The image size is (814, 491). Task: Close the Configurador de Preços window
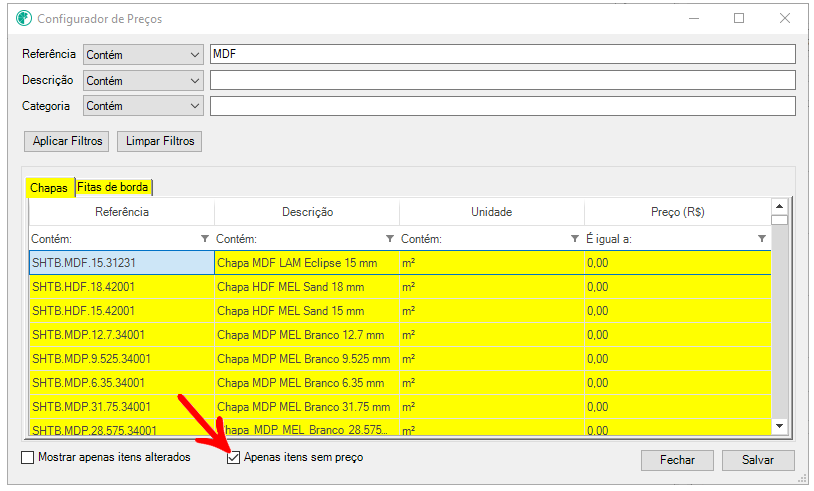pos(785,18)
